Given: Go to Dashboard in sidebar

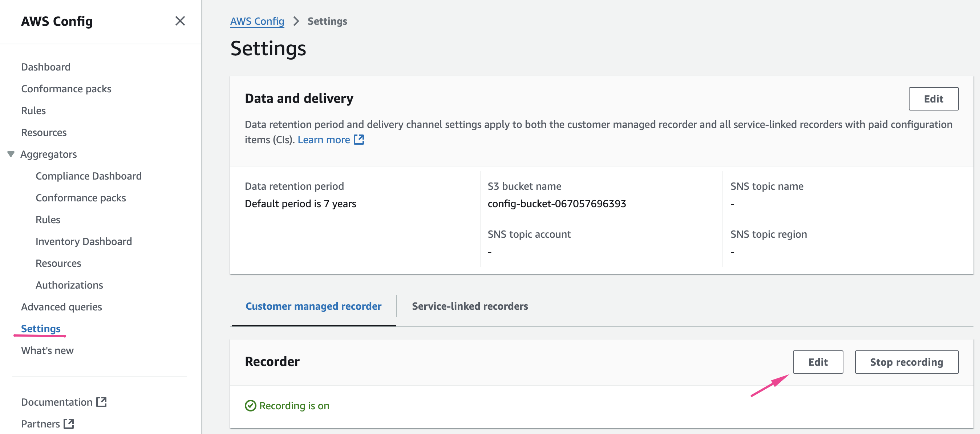Looking at the screenshot, I should click(46, 67).
